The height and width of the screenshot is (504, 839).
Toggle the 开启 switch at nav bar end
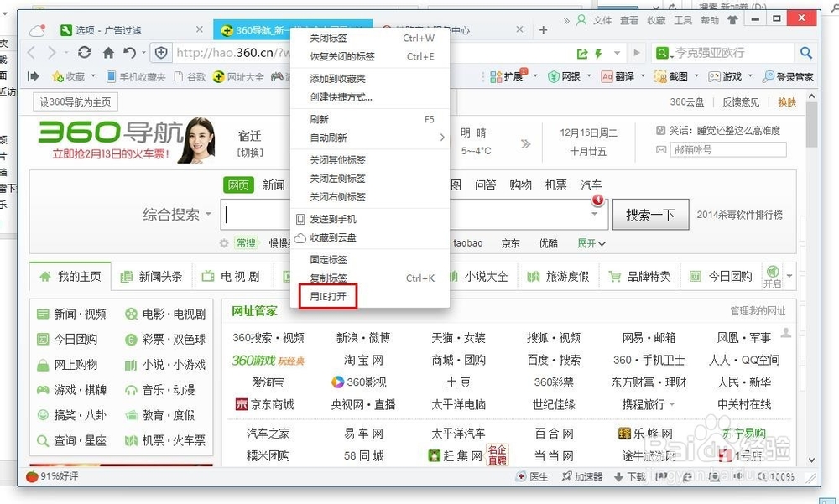point(772,277)
